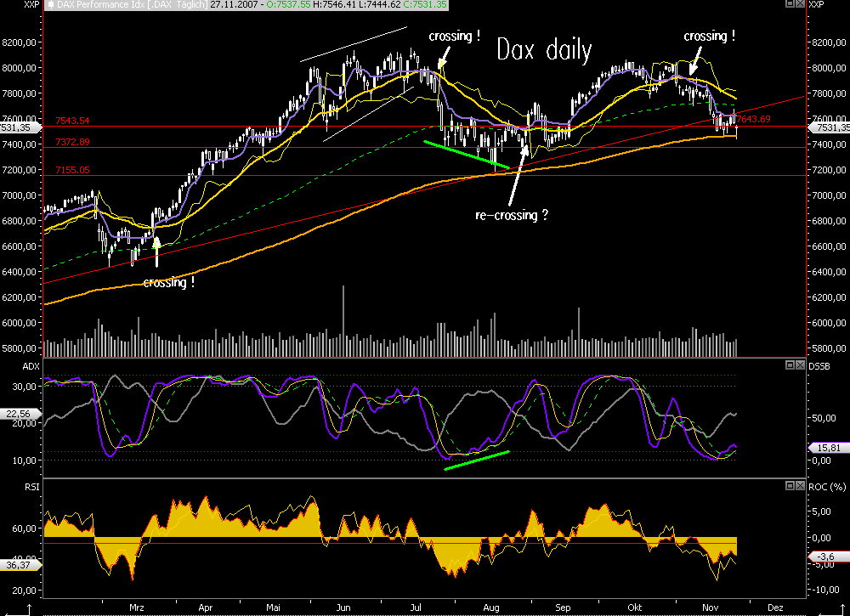Click the 7155.05 support level label
This screenshot has width=850, height=616.
(72, 170)
